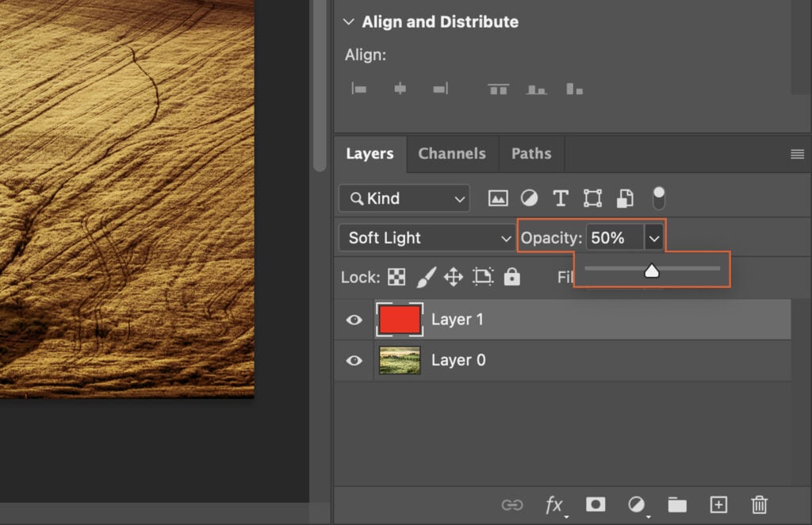Viewport: 812px width, 525px height.
Task: Select the filter for type layers icon
Action: tap(561, 198)
